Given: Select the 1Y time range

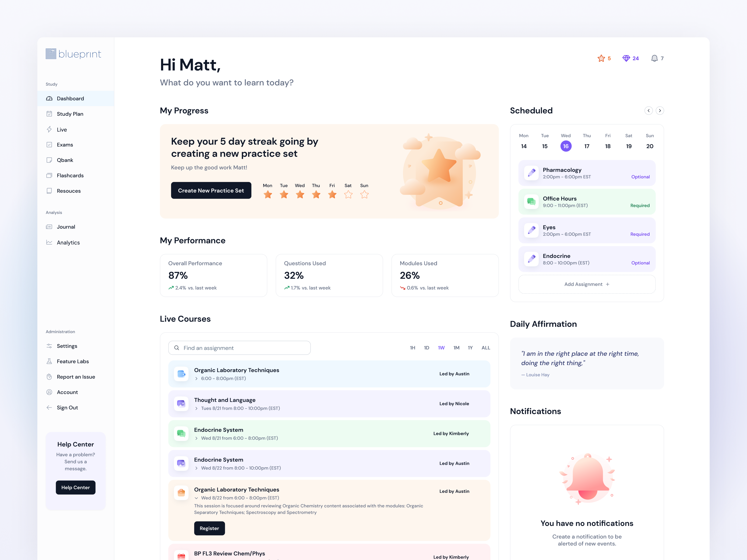Looking at the screenshot, I should [470, 348].
